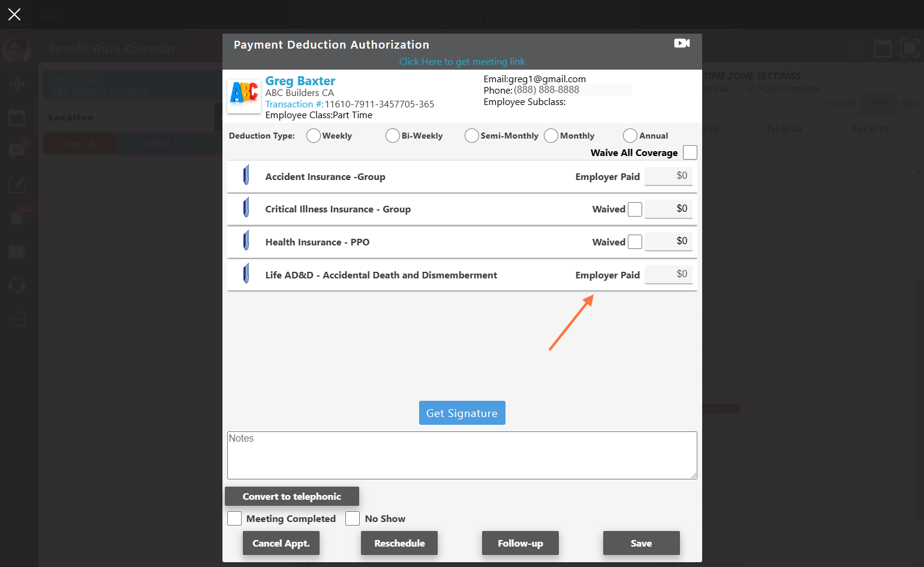Open the edit note icon in sidebar
924x567 pixels.
point(17,184)
